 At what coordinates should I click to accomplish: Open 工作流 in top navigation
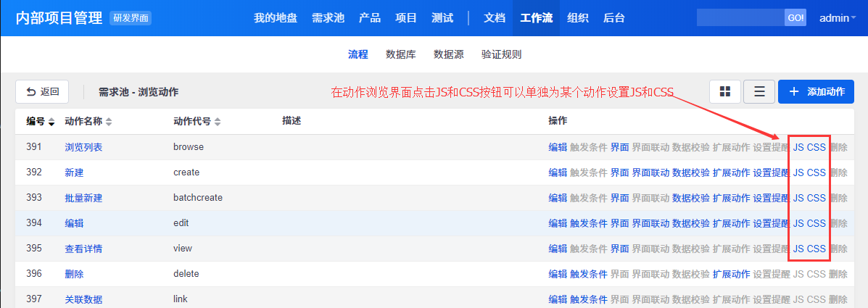click(x=536, y=17)
